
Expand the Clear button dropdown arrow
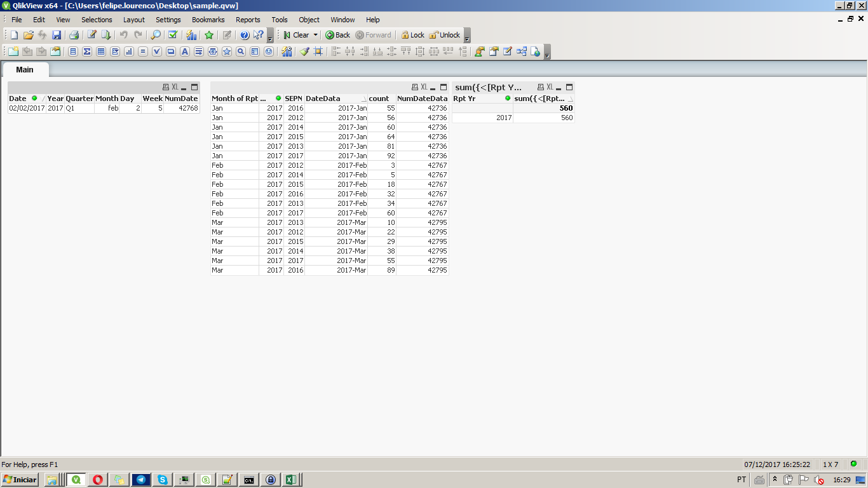click(316, 35)
